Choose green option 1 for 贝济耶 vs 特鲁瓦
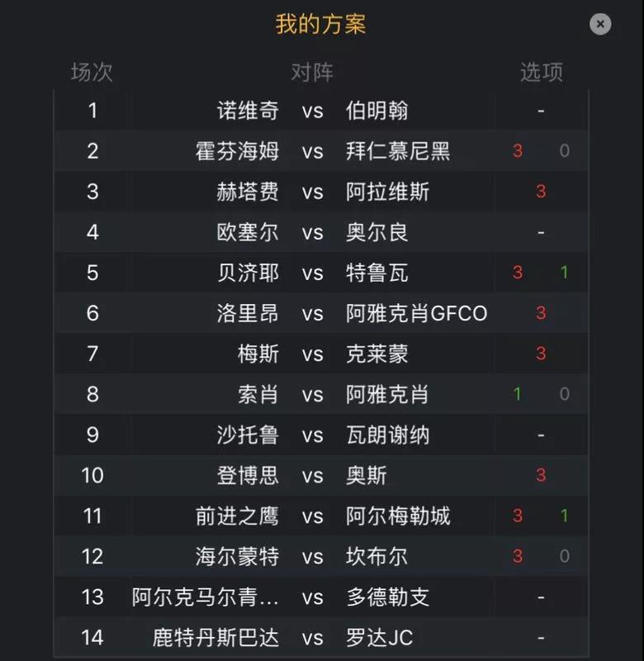Viewport: 644px width, 661px height. point(565,273)
